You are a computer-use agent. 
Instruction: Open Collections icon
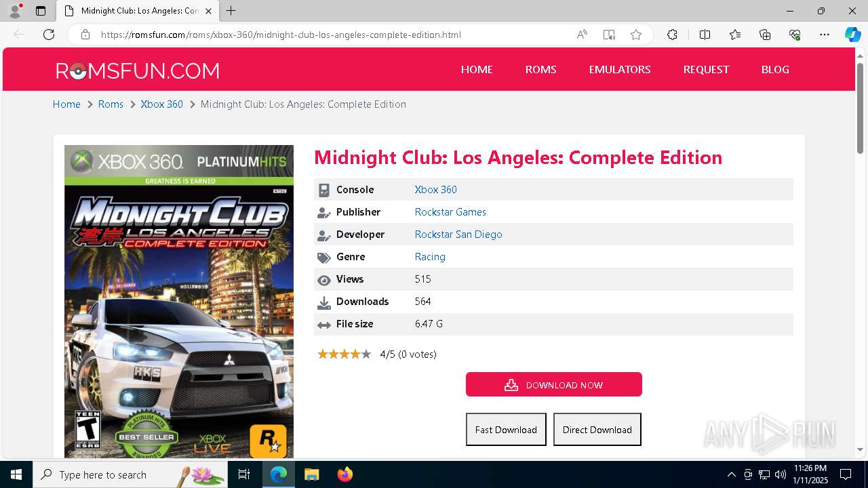765,35
